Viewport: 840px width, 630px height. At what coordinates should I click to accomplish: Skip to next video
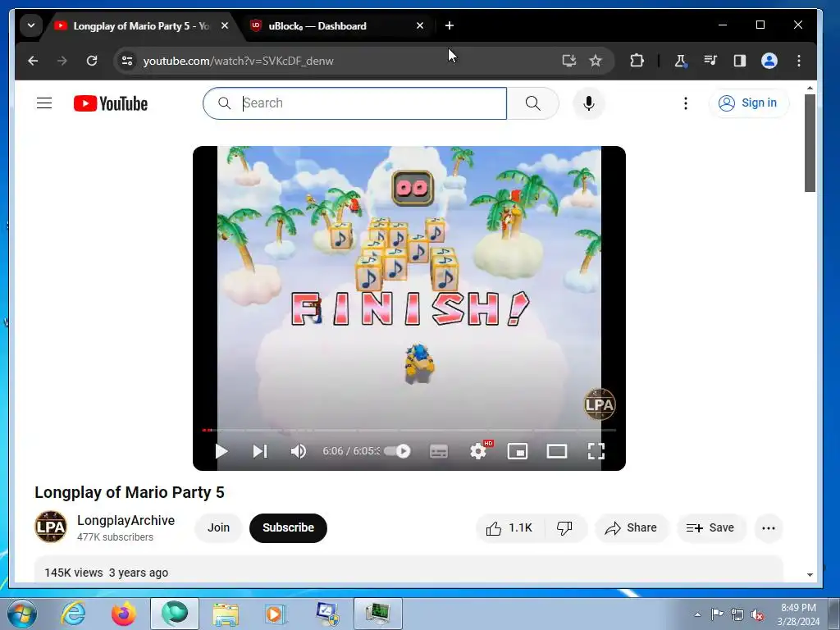(x=260, y=451)
